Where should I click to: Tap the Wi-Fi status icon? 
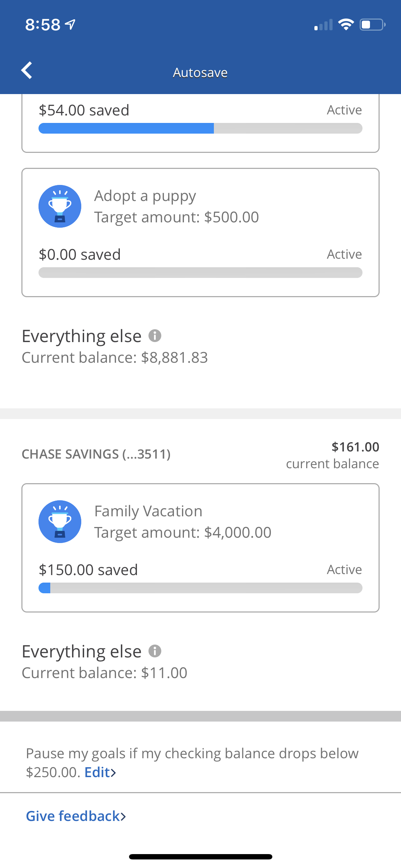[x=345, y=25]
